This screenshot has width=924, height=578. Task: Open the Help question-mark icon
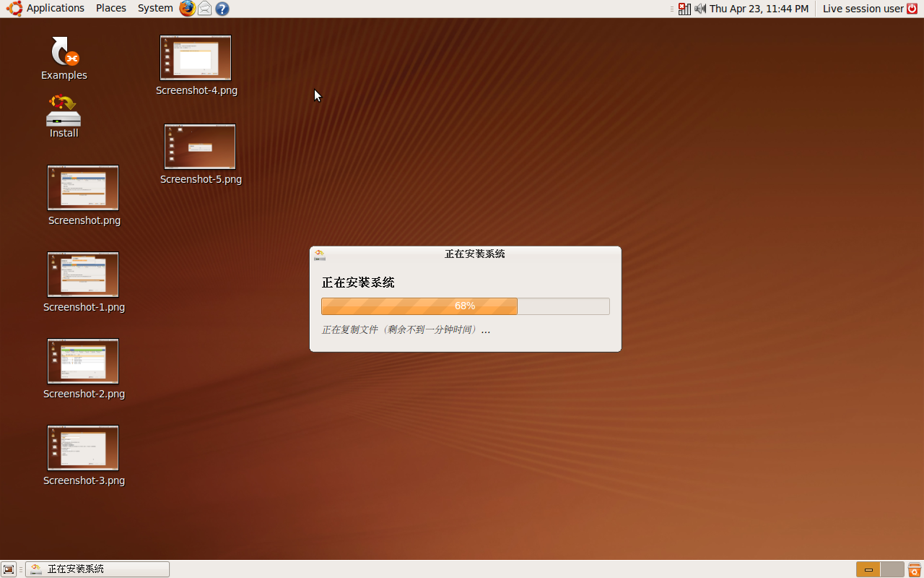(222, 9)
